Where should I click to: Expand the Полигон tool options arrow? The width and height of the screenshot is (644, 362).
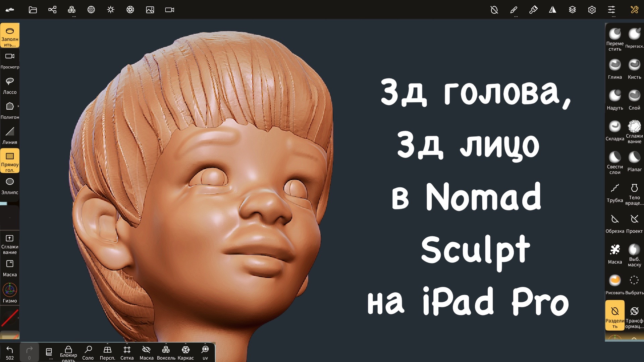(x=19, y=106)
